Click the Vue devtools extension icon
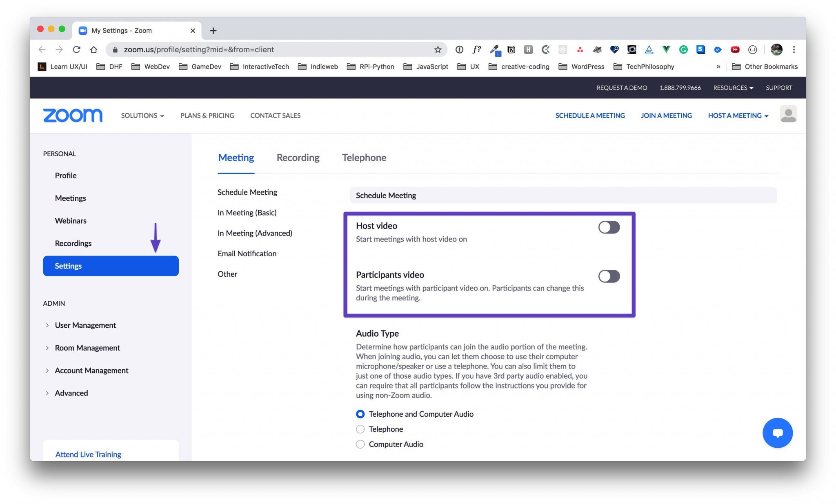The width and height of the screenshot is (836, 504). [666, 49]
